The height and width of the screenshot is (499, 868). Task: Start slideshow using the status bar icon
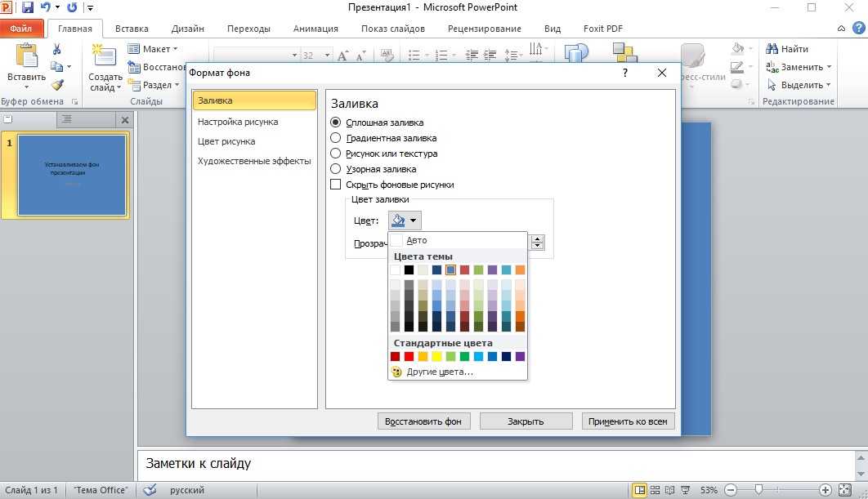685,490
